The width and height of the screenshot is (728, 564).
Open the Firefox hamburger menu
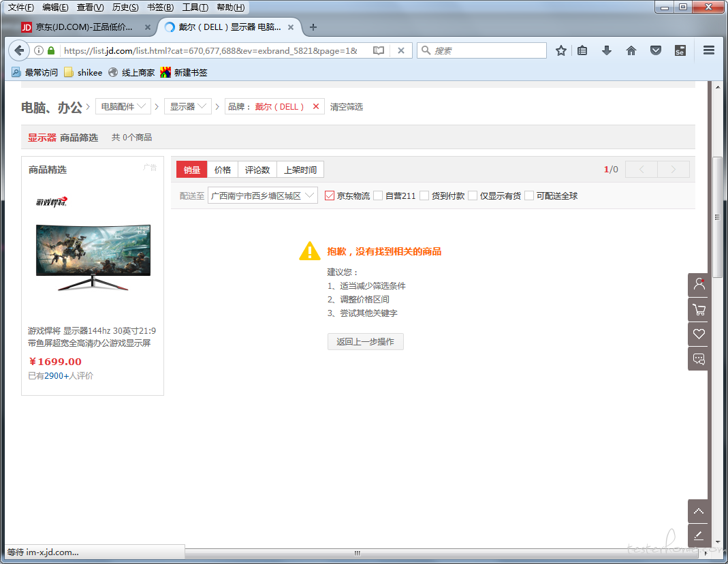[708, 50]
